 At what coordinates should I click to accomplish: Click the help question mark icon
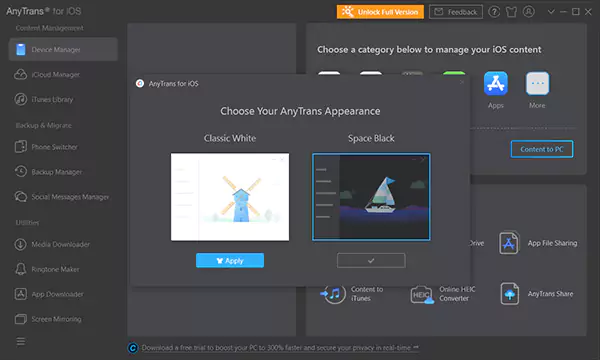[x=494, y=12]
